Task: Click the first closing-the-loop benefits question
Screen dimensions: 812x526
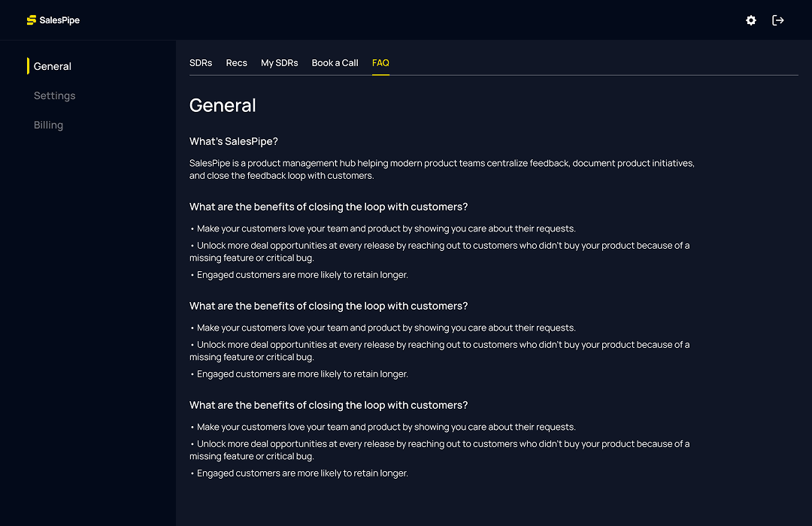Action: (x=329, y=207)
